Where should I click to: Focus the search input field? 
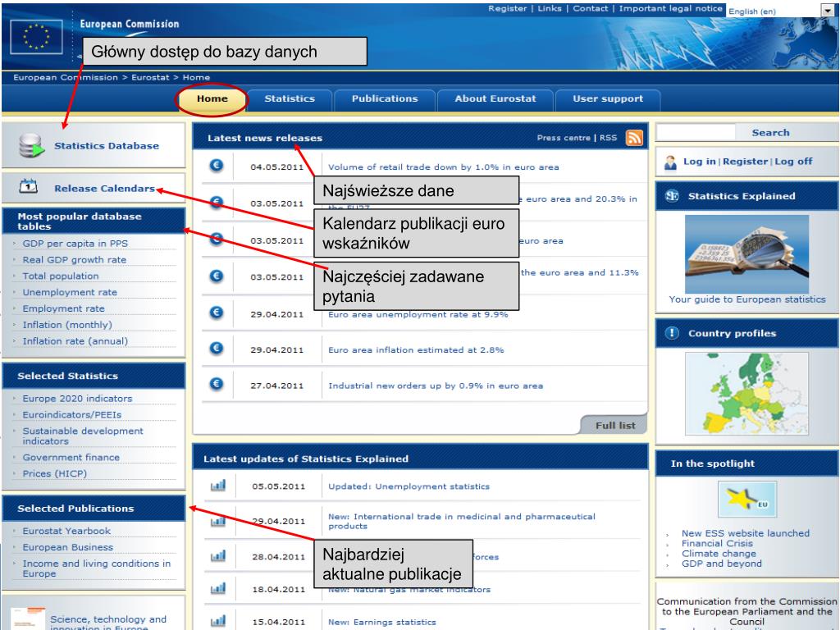pos(696,132)
